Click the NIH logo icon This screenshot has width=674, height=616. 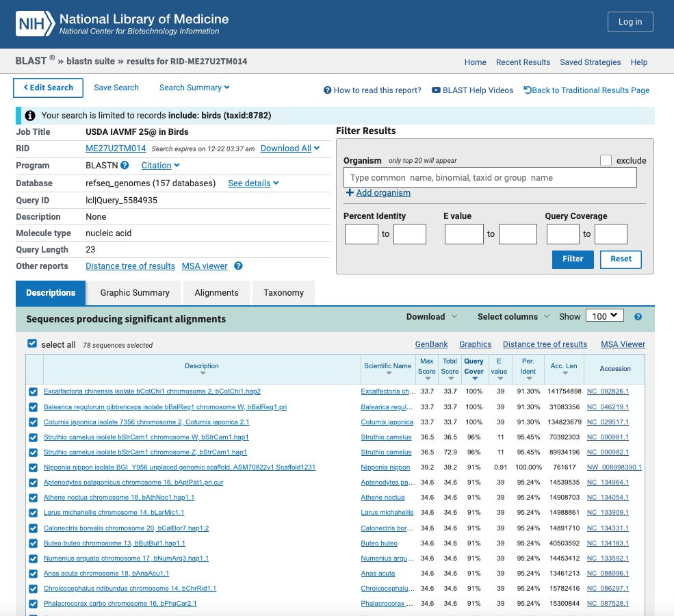[36, 23]
